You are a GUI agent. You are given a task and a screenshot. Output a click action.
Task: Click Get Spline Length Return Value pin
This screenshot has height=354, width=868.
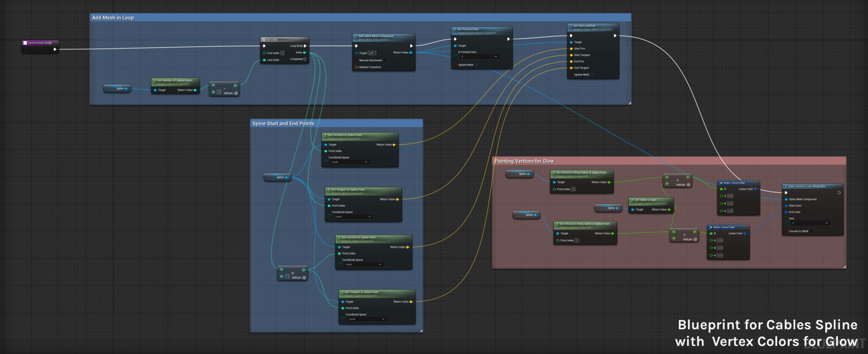pos(669,210)
